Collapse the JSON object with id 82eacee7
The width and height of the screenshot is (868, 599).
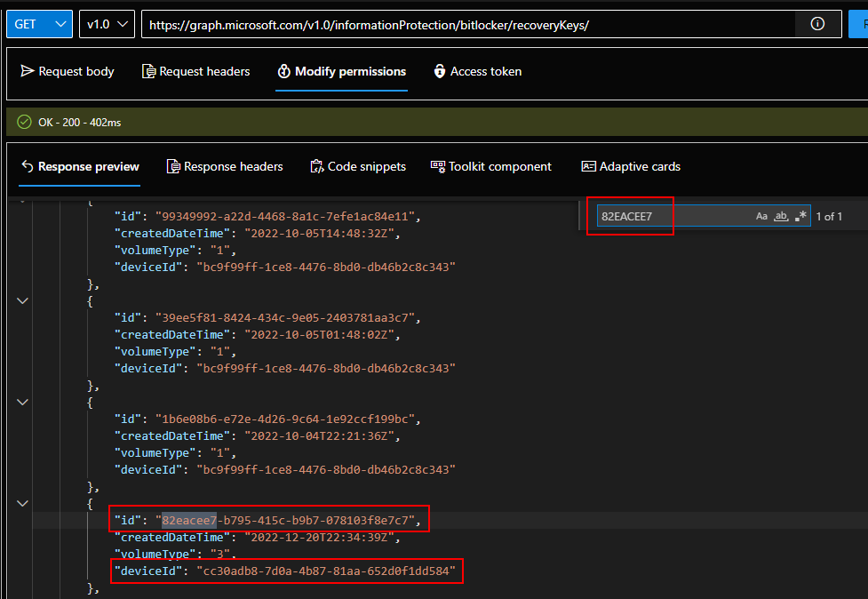[x=22, y=504]
